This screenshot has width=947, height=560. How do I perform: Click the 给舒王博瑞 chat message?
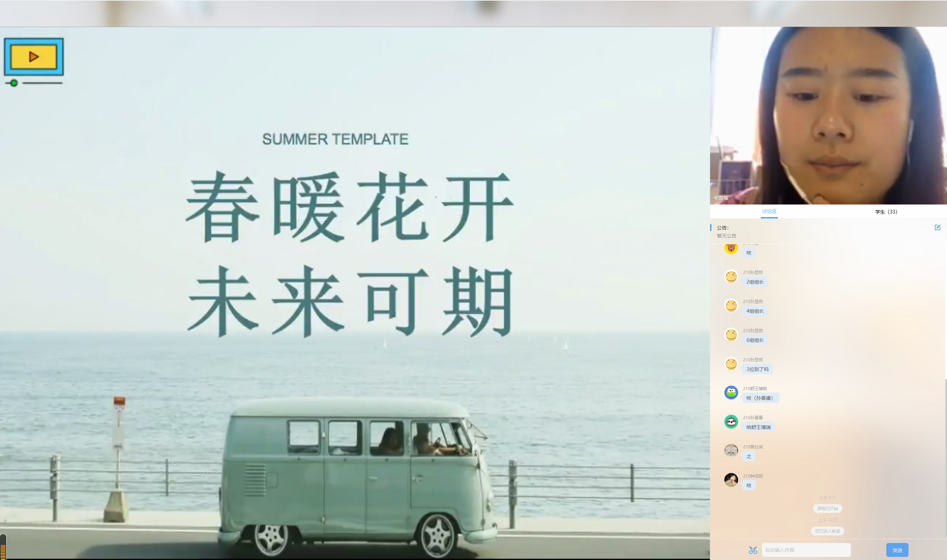pos(758,427)
